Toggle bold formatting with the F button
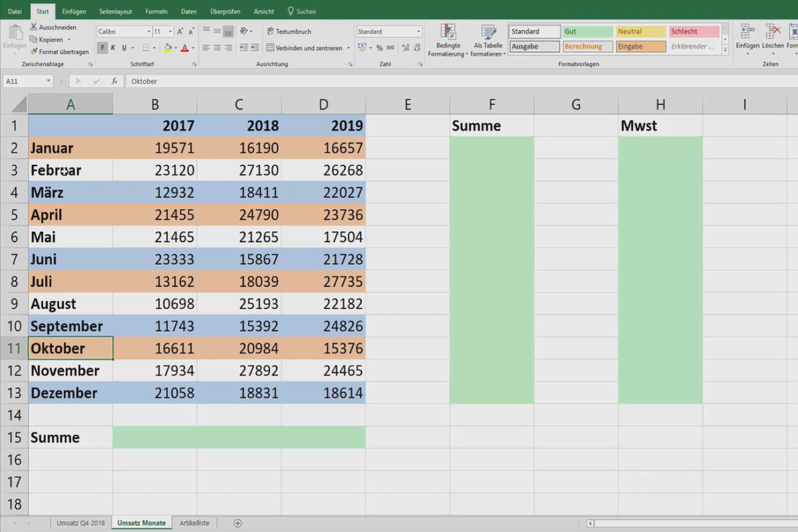 pyautogui.click(x=102, y=47)
